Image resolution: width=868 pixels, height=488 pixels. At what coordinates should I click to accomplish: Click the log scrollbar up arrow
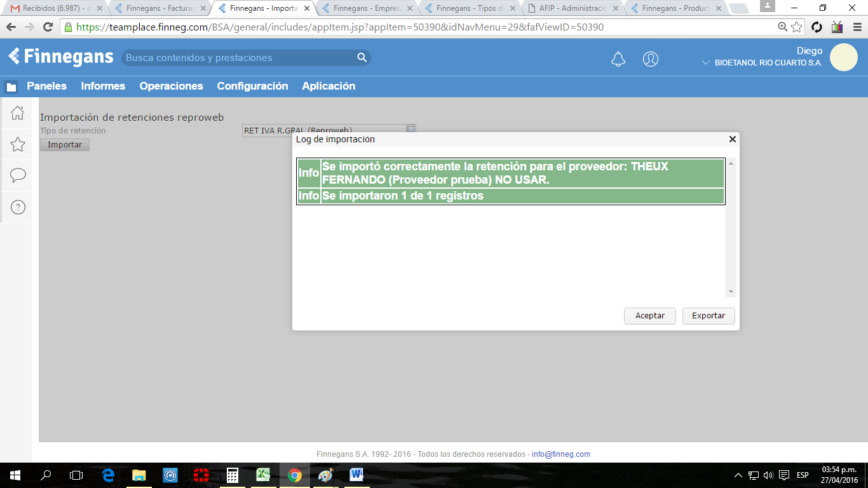tap(731, 164)
